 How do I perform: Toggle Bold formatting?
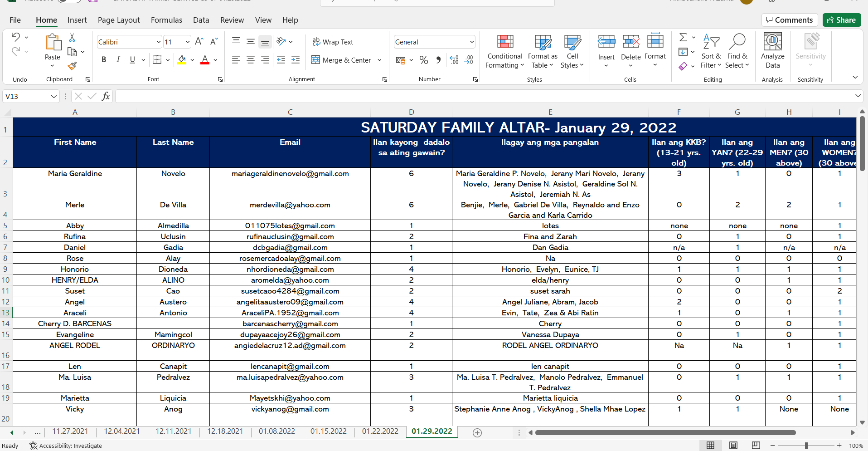[x=104, y=60]
